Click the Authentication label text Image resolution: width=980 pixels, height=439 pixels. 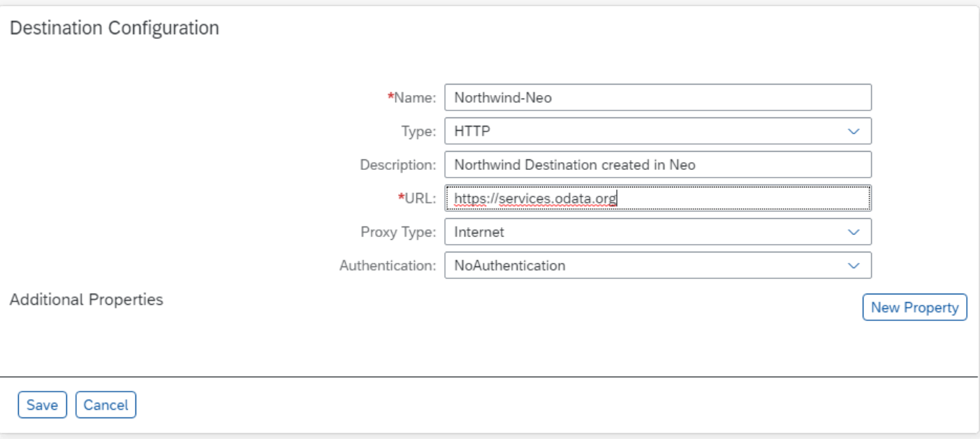(388, 266)
